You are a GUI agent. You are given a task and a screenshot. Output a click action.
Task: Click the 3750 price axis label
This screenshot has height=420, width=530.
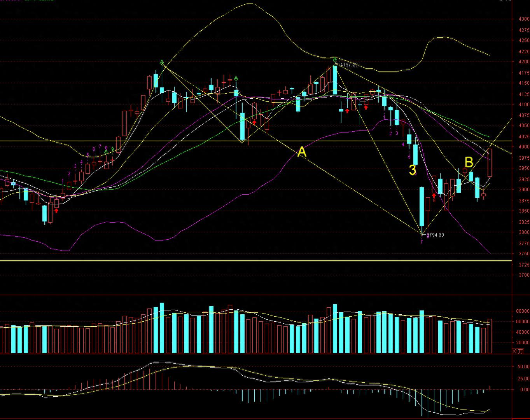[x=524, y=254]
